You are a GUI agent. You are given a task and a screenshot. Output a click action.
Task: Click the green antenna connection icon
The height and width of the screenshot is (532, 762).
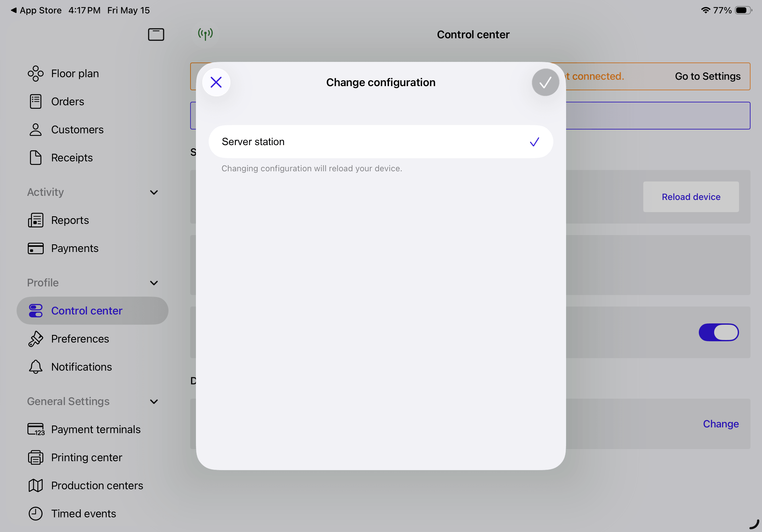205,34
